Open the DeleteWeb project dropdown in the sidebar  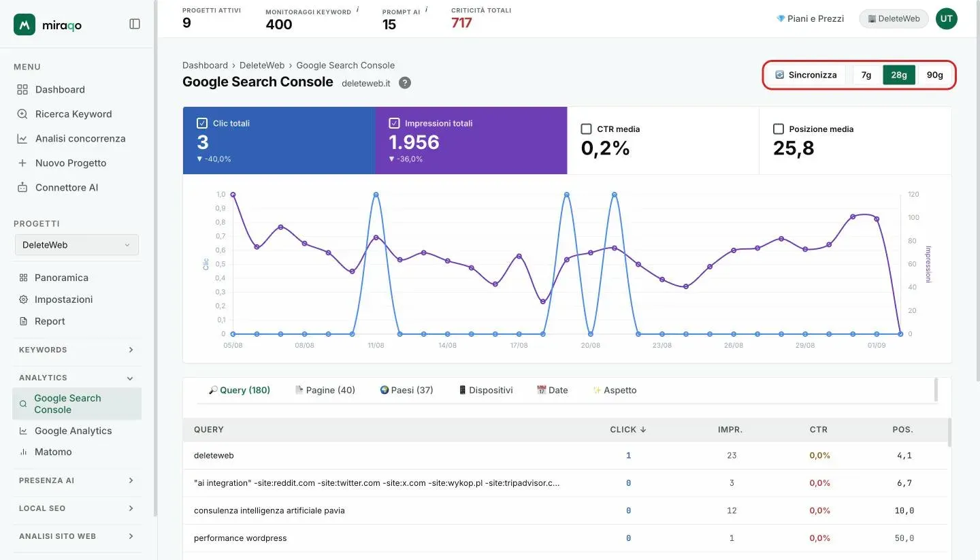(77, 245)
